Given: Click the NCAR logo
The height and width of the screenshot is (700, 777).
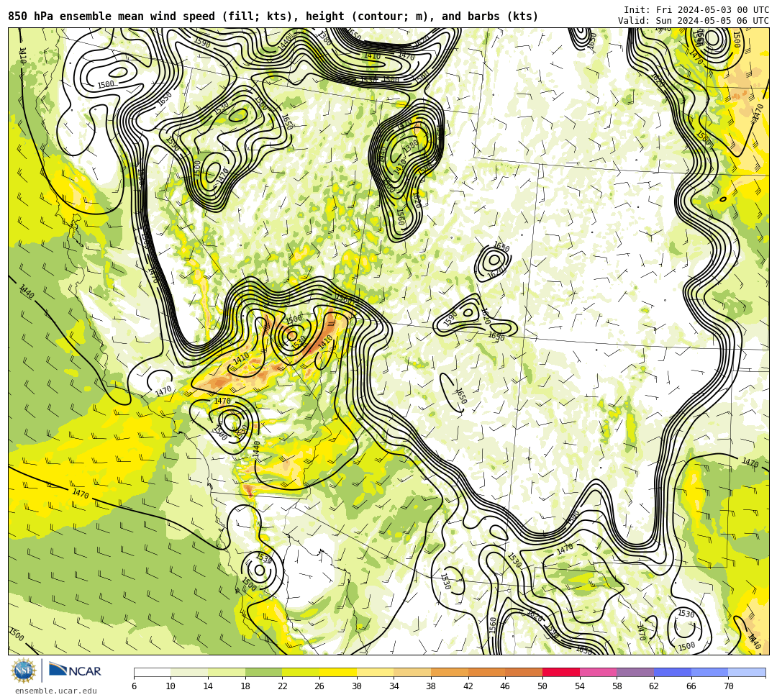Looking at the screenshot, I should 75,671.
